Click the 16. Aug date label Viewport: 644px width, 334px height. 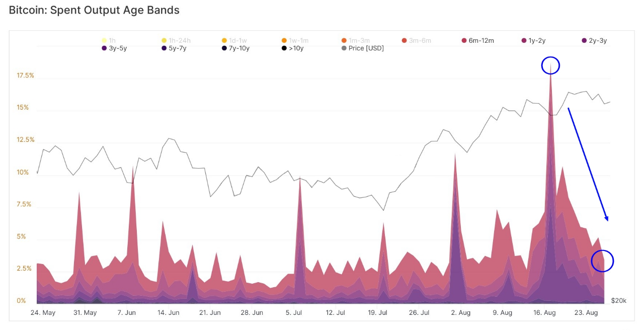544,312
